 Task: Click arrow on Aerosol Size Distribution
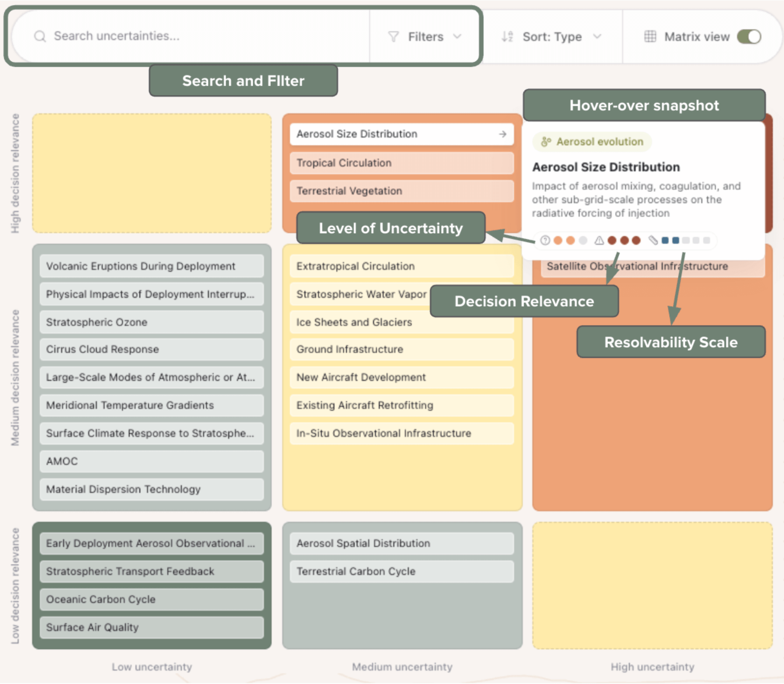502,134
